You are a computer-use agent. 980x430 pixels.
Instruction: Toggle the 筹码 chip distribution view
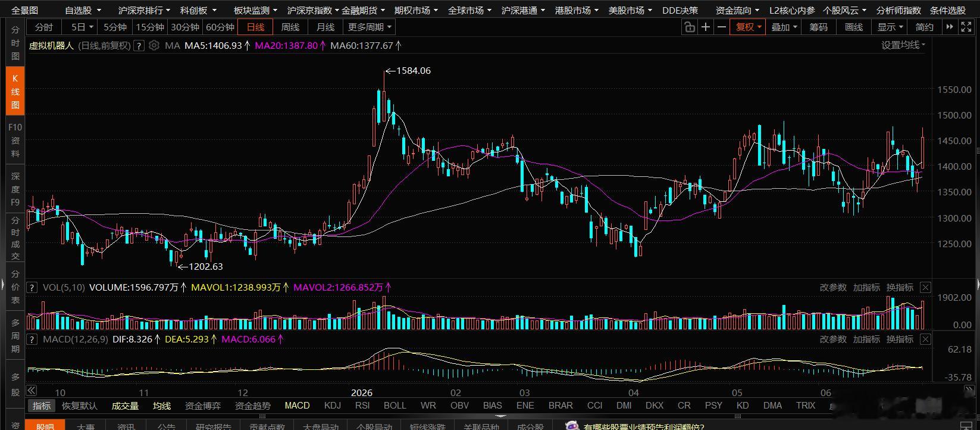pos(819,27)
